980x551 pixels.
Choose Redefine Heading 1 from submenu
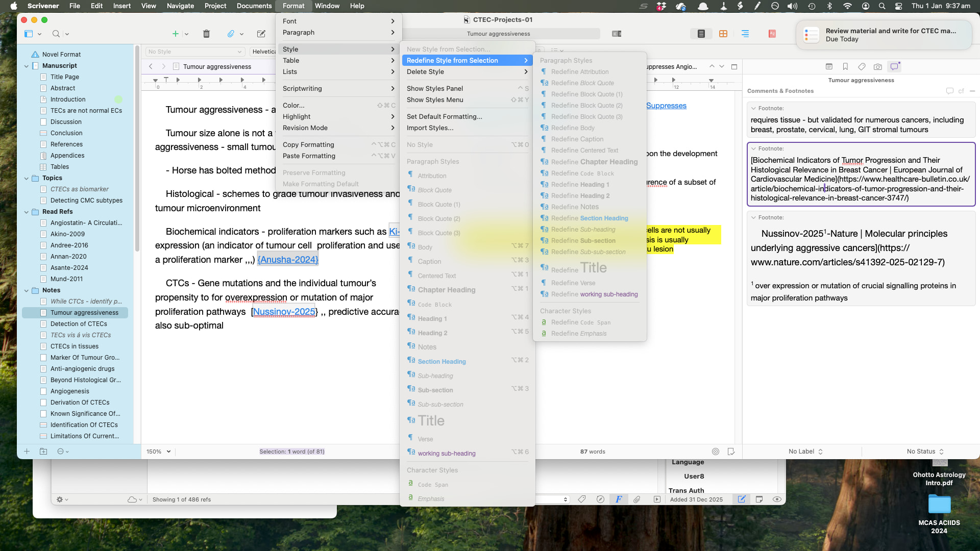[580, 185]
